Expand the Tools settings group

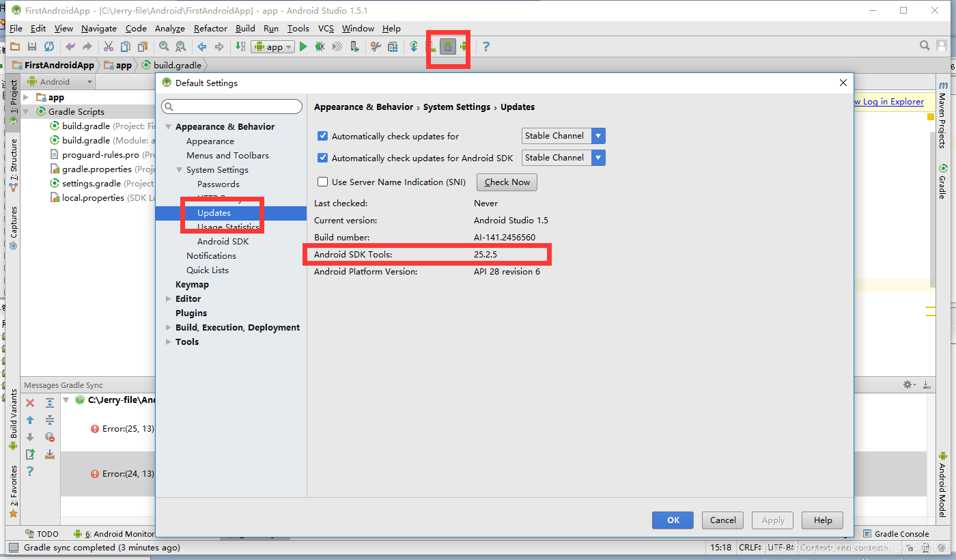tap(169, 342)
